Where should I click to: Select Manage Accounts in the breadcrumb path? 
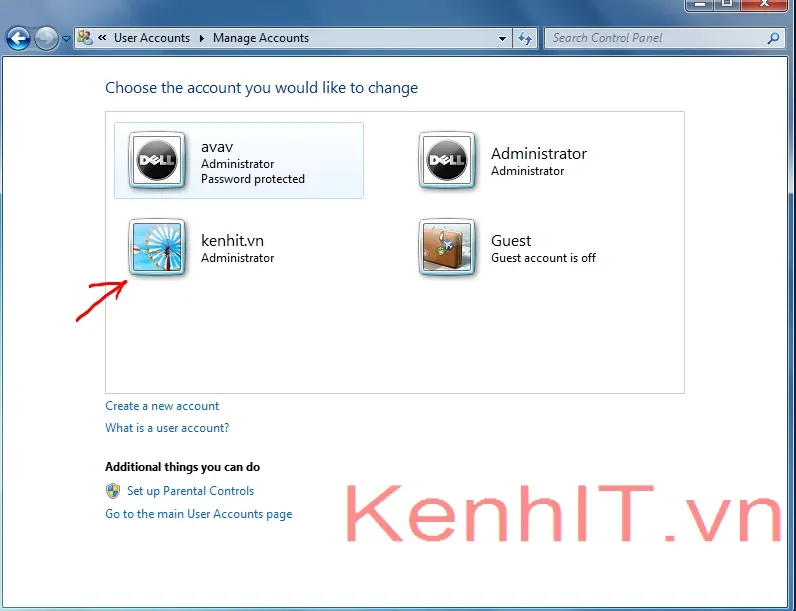coord(261,38)
